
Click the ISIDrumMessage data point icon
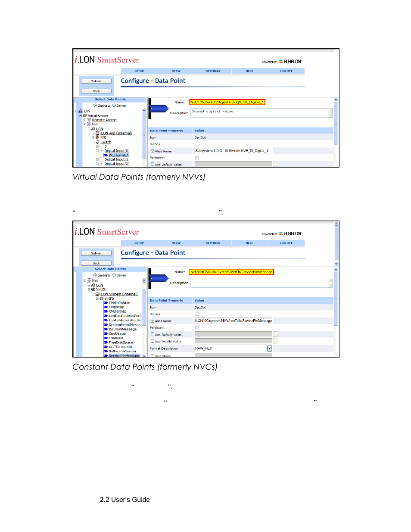click(x=106, y=329)
